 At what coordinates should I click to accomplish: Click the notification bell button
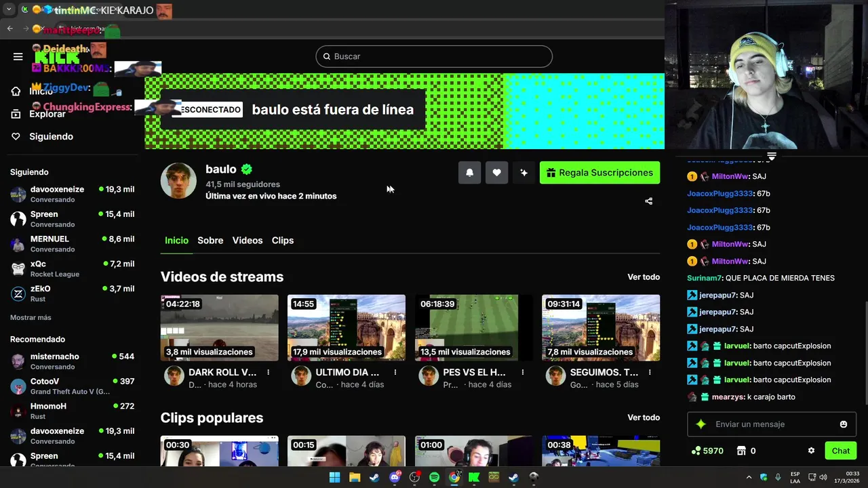[x=469, y=173]
